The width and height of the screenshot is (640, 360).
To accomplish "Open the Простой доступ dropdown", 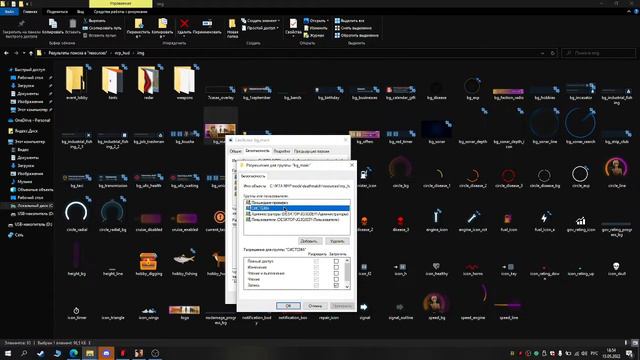I will click(260, 28).
